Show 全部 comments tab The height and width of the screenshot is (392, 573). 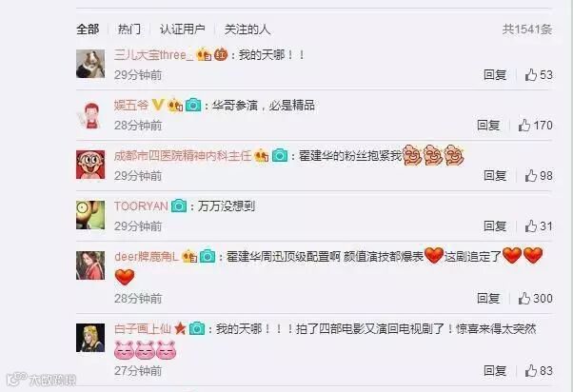pos(88,29)
